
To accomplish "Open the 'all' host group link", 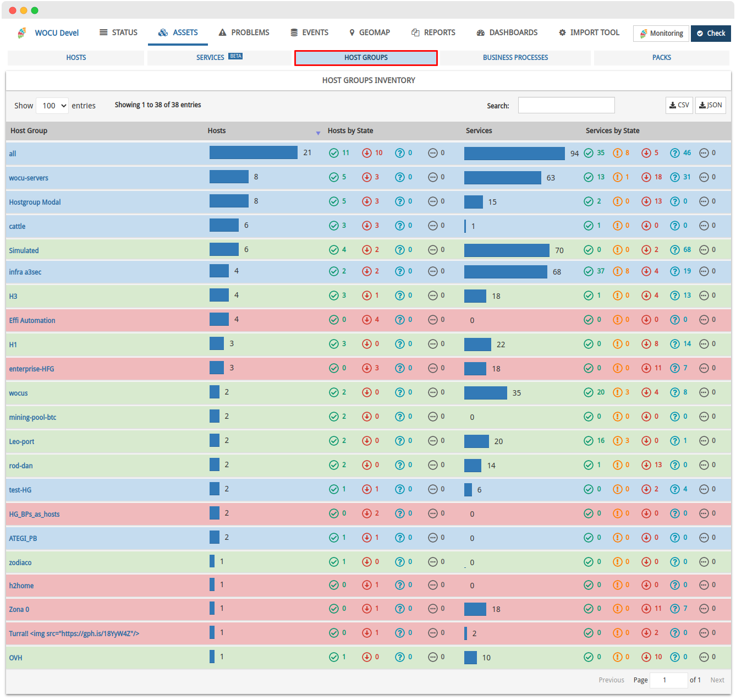I will click(13, 154).
